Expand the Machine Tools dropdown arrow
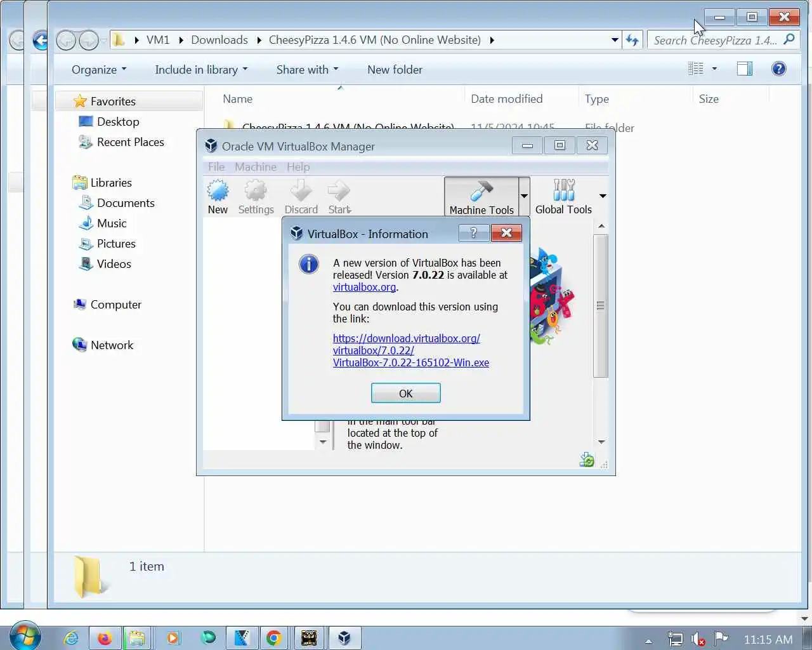This screenshot has width=812, height=650. pos(524,196)
